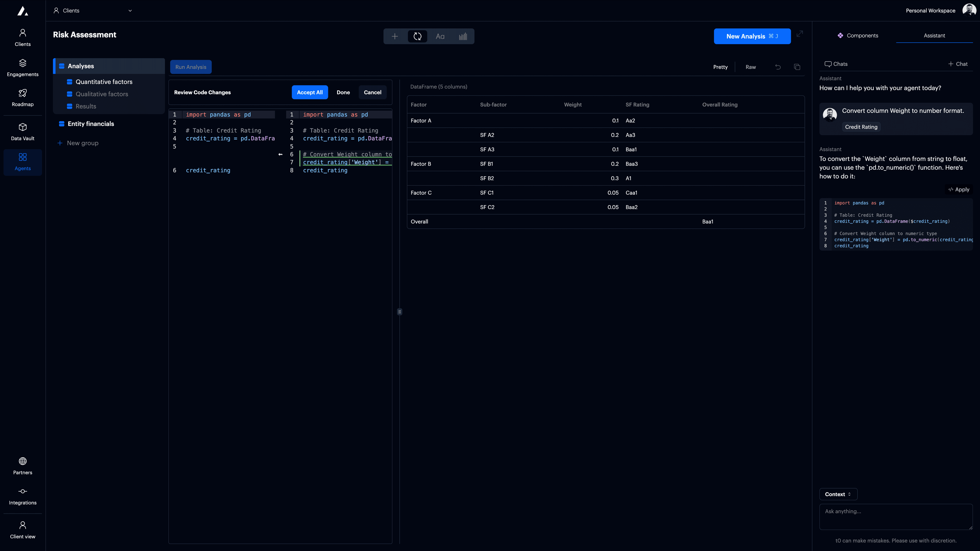Switch to the Components tab
The height and width of the screenshot is (551, 980).
pos(858,35)
